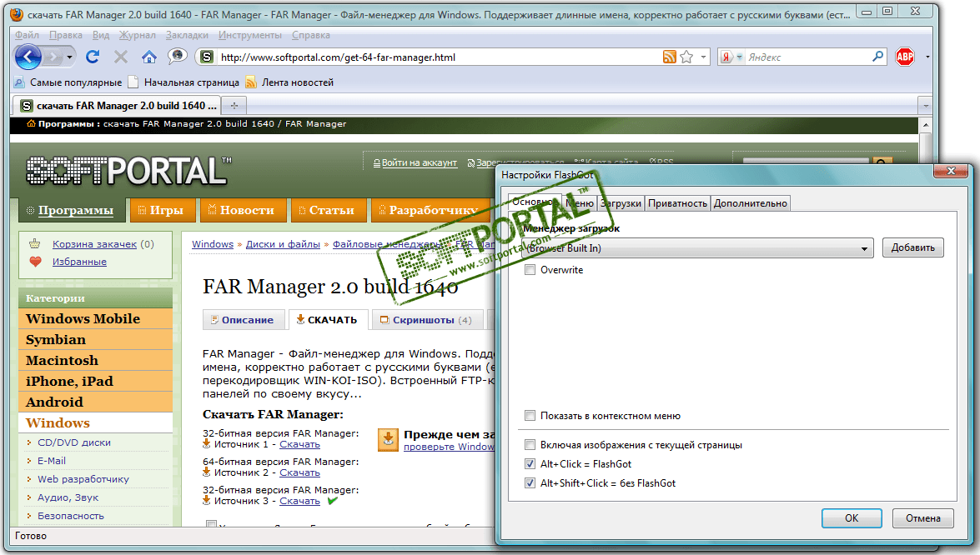980x555 pixels.
Task: Open the Журнал menu
Action: [x=138, y=36]
